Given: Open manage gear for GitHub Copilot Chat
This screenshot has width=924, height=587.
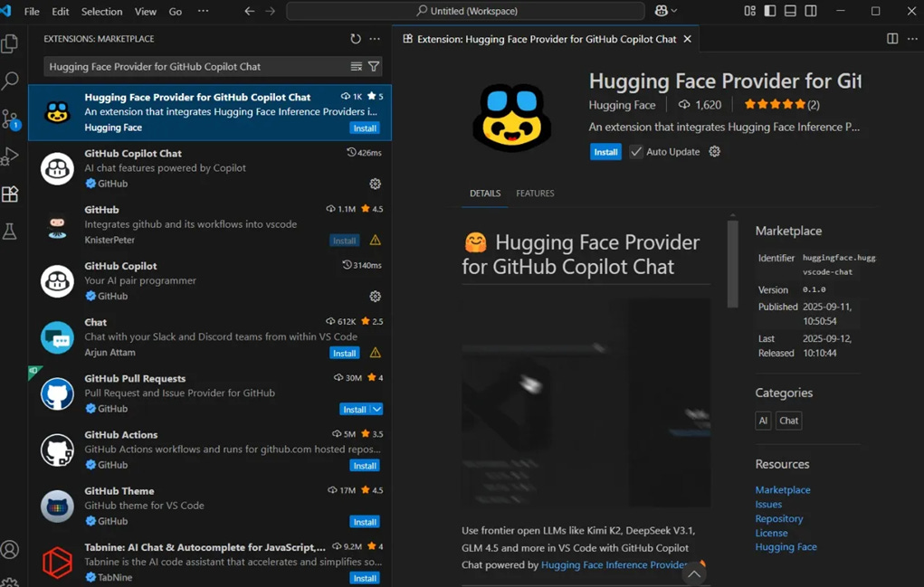Looking at the screenshot, I should coord(375,184).
